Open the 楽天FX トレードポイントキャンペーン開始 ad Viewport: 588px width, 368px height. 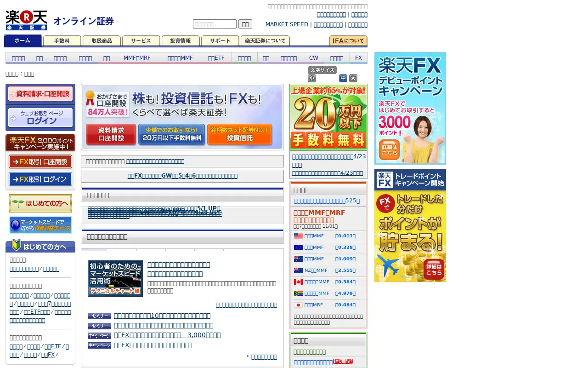pyautogui.click(x=410, y=225)
